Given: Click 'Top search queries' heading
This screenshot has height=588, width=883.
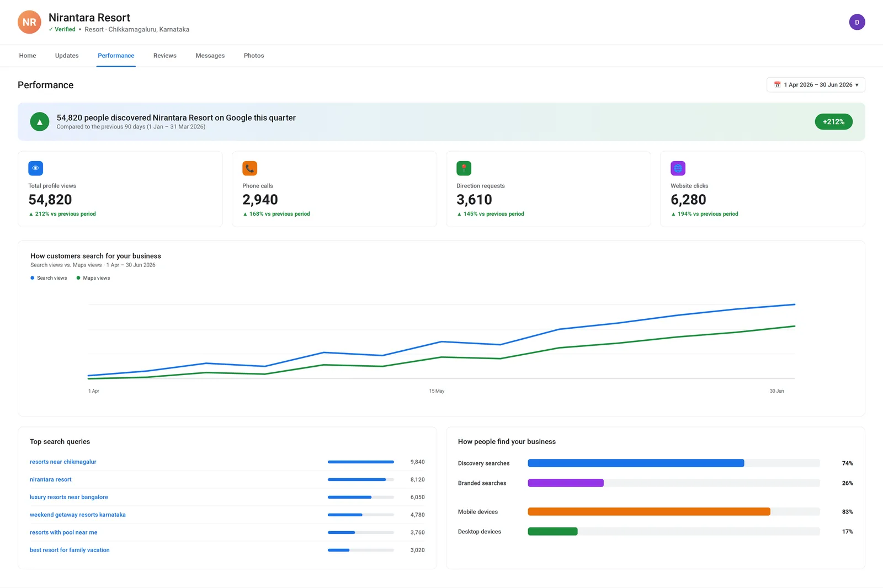Looking at the screenshot, I should (60, 442).
